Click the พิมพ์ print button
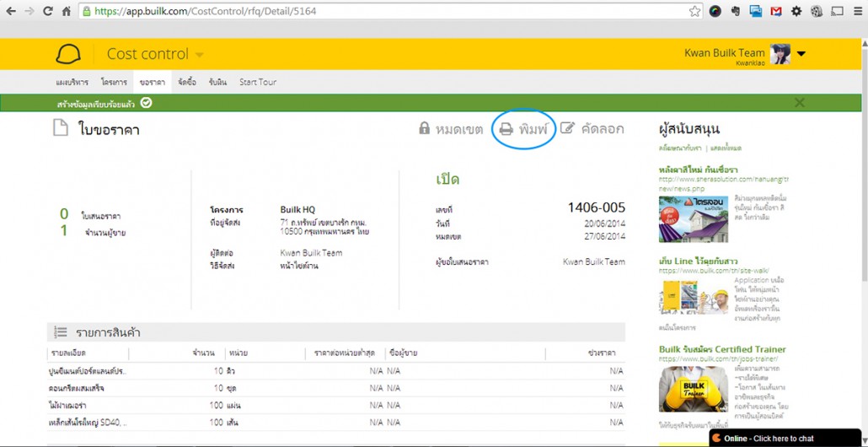This screenshot has width=868, height=447. pos(523,129)
